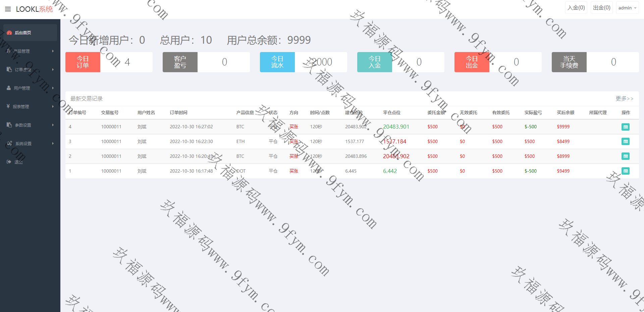Image resolution: width=644 pixels, height=312 pixels.
Task: Open details icon for order 2
Action: click(625, 157)
